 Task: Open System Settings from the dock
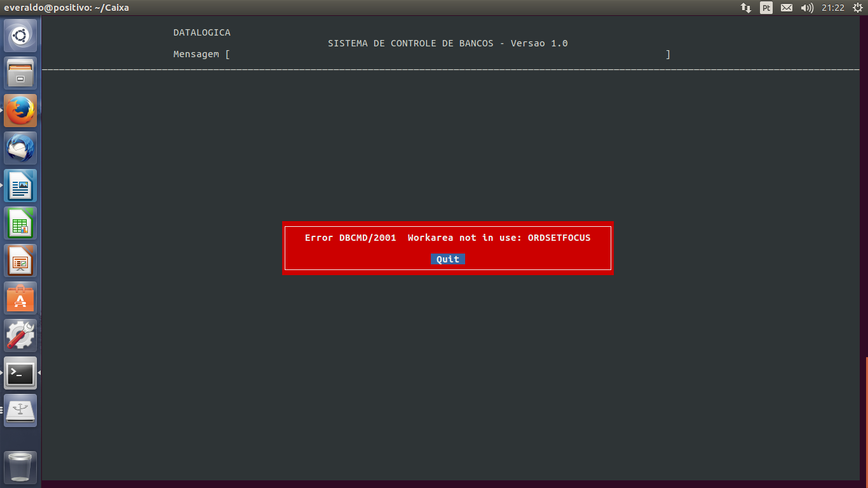pyautogui.click(x=20, y=335)
